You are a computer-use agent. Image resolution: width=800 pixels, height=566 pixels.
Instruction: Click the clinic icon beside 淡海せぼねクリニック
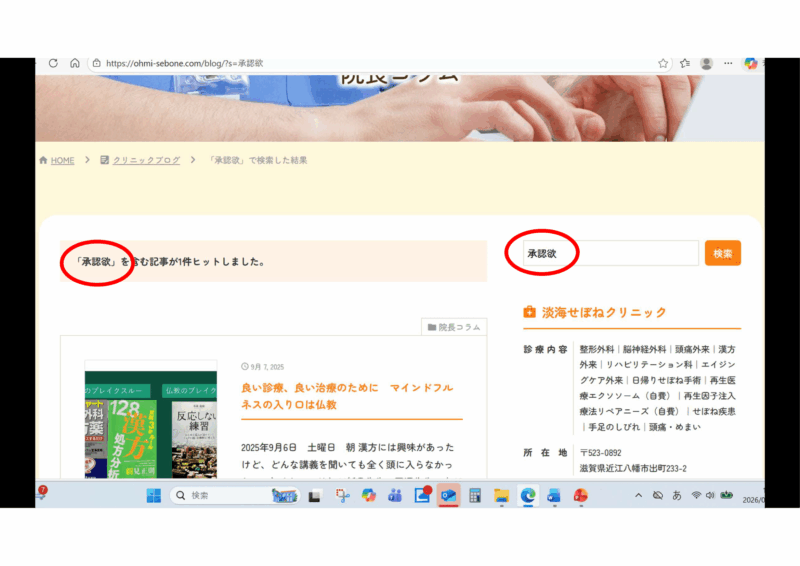pyautogui.click(x=530, y=312)
